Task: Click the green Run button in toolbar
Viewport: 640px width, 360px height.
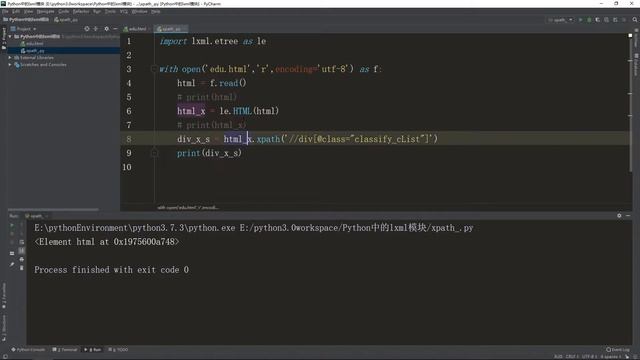Action: point(580,20)
